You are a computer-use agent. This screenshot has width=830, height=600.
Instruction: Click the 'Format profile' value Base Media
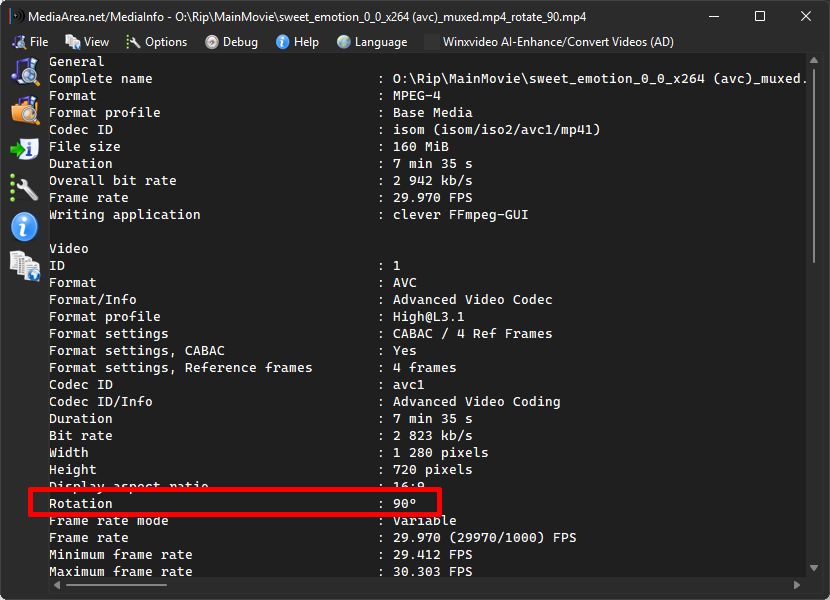(x=432, y=113)
